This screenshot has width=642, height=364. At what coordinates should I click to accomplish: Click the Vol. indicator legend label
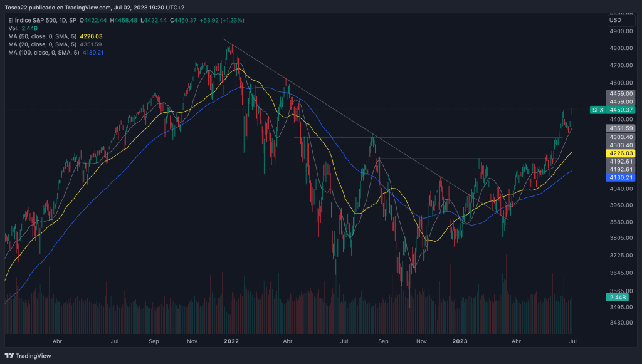click(x=13, y=29)
